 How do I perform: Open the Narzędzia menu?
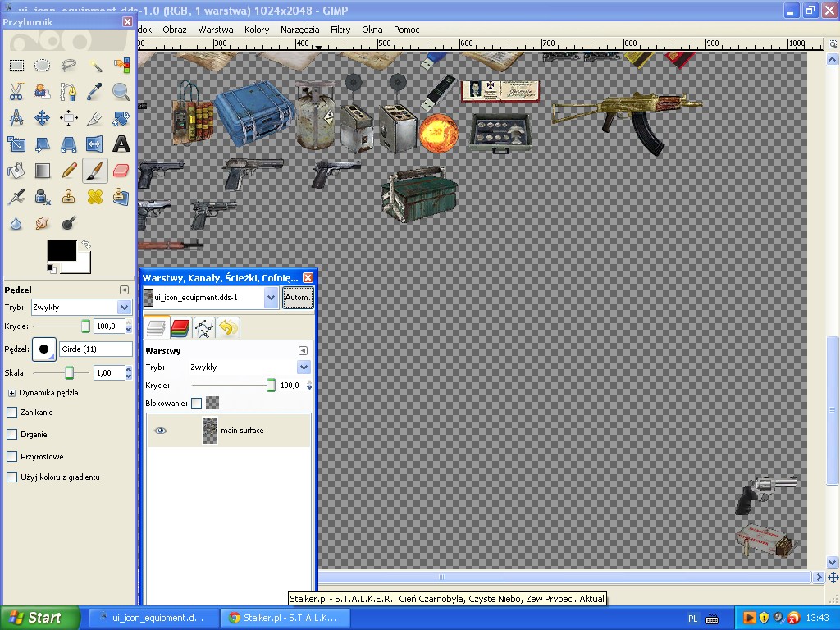[300, 30]
